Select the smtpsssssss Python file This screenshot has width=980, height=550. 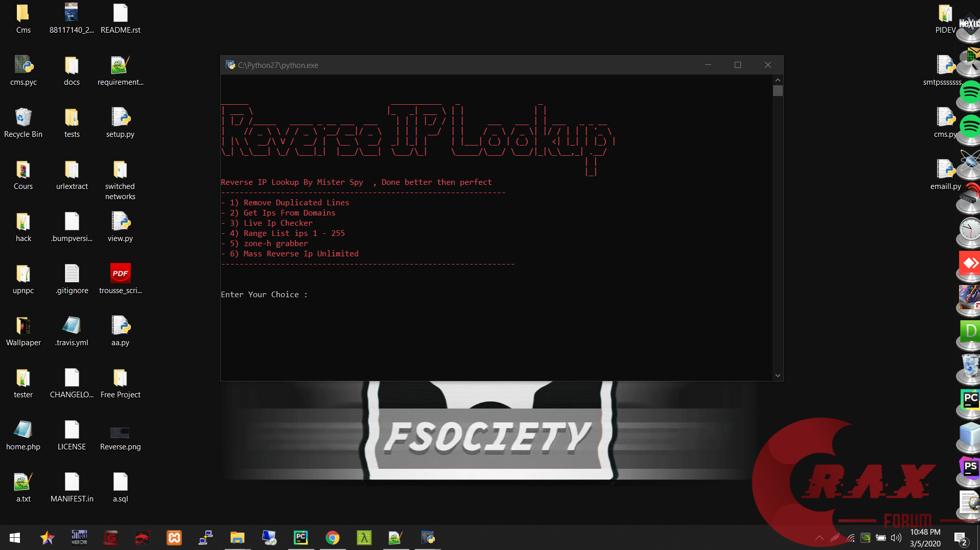tap(943, 71)
